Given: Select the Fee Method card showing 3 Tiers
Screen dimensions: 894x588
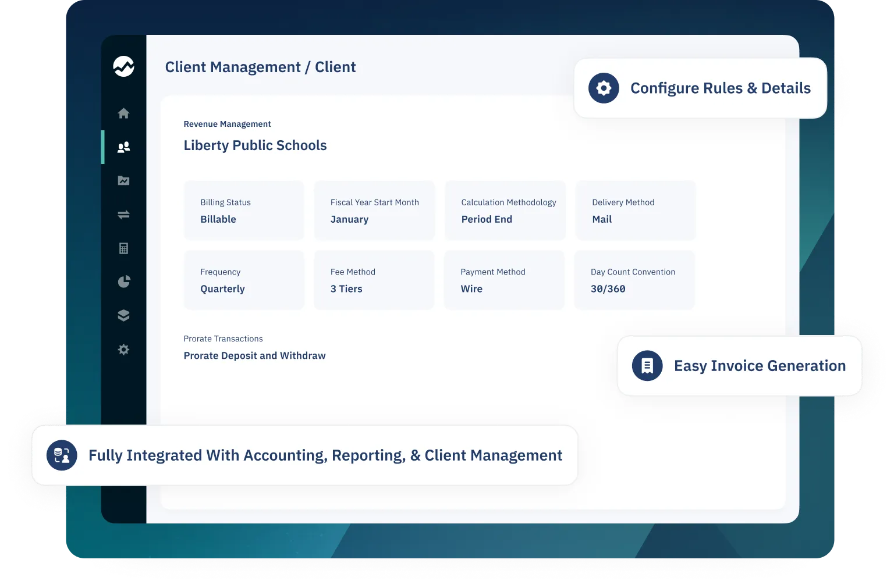Looking at the screenshot, I should pyautogui.click(x=374, y=280).
